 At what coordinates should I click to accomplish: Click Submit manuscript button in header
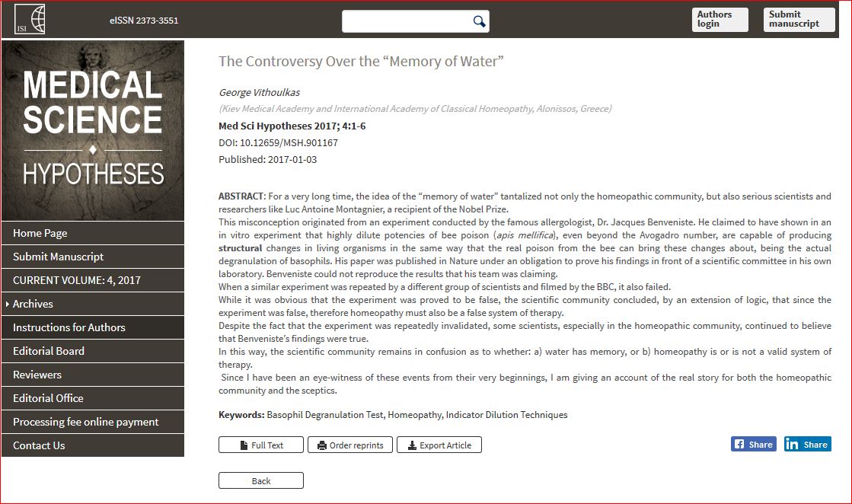pyautogui.click(x=799, y=20)
